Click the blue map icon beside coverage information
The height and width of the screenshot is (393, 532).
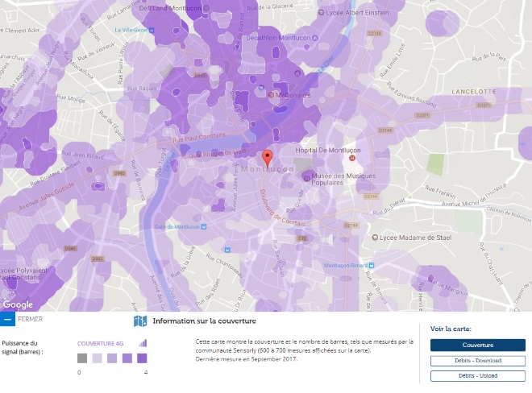tap(140, 321)
